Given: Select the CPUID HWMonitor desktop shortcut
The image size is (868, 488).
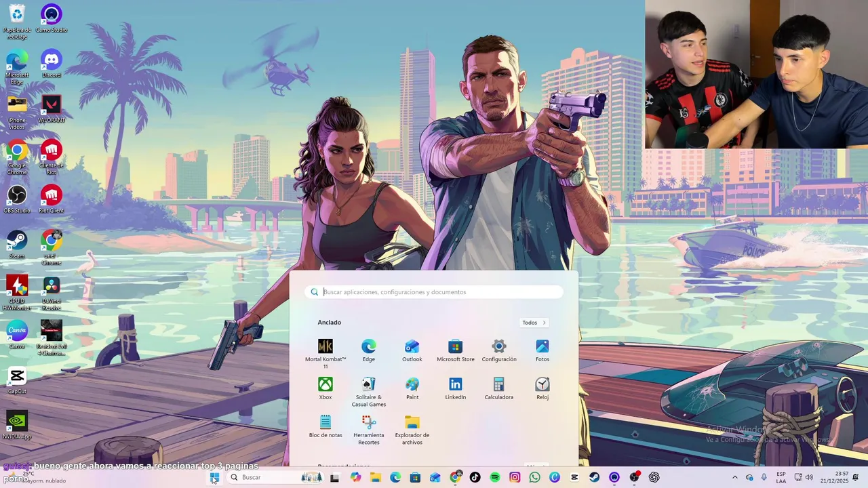Looking at the screenshot, I should (x=17, y=293).
